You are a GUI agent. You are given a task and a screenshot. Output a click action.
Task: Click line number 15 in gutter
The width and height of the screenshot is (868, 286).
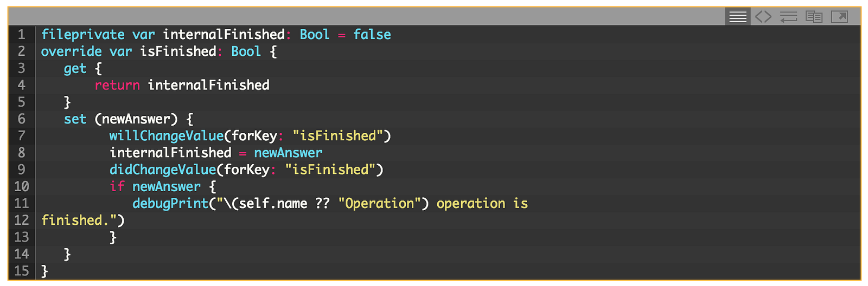22,271
